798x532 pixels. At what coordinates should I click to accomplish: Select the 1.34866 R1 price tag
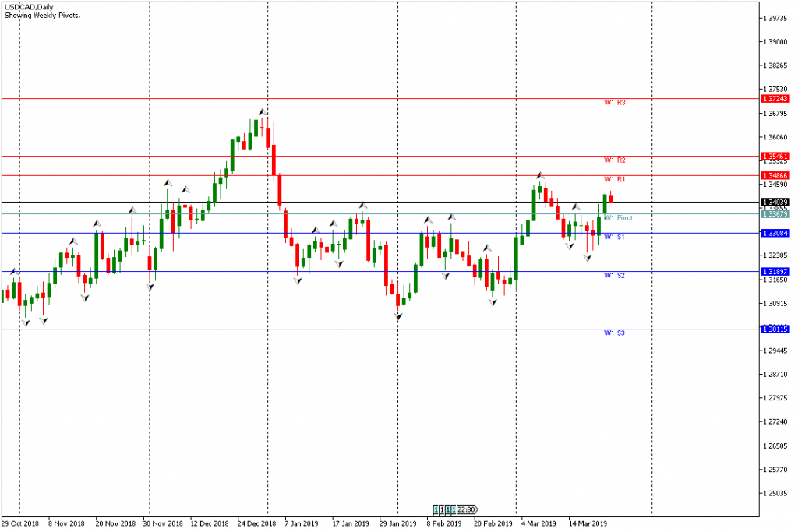pyautogui.click(x=776, y=176)
